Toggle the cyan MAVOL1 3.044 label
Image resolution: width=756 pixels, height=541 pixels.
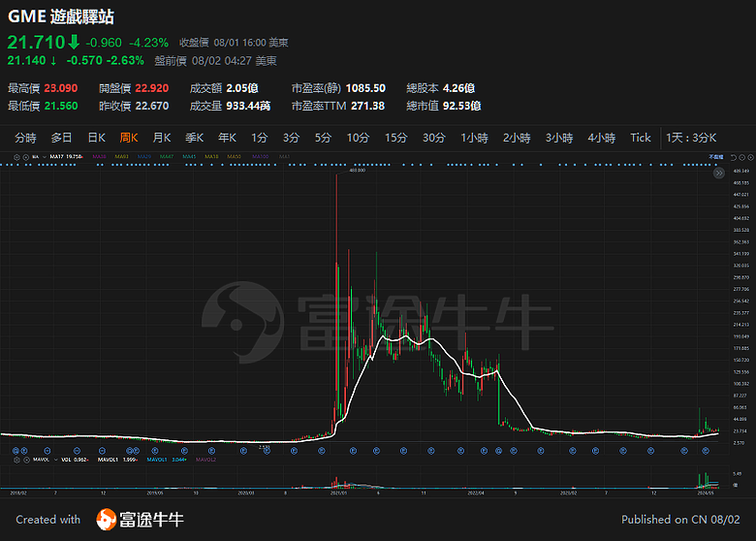(x=167, y=460)
